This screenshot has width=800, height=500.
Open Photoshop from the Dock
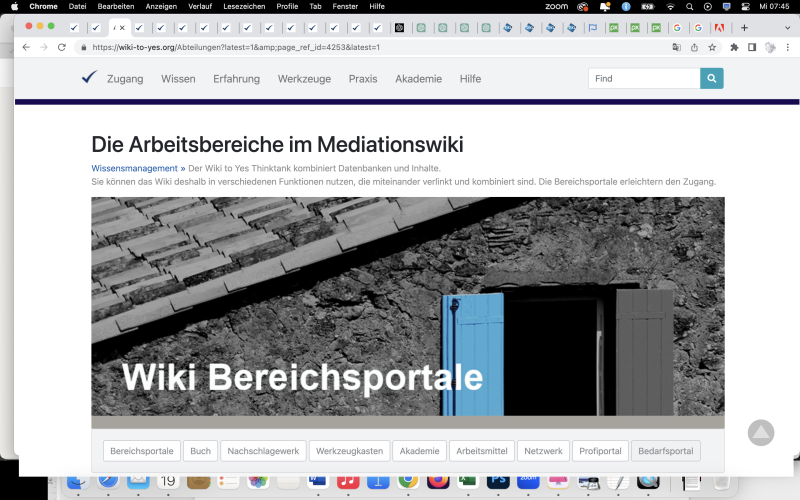pyautogui.click(x=497, y=482)
